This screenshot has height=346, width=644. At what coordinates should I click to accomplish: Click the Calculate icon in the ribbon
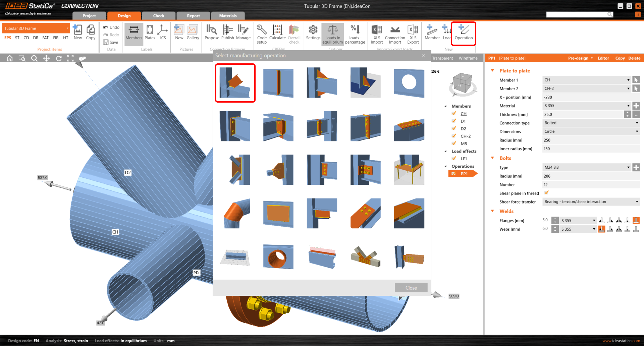pyautogui.click(x=277, y=33)
